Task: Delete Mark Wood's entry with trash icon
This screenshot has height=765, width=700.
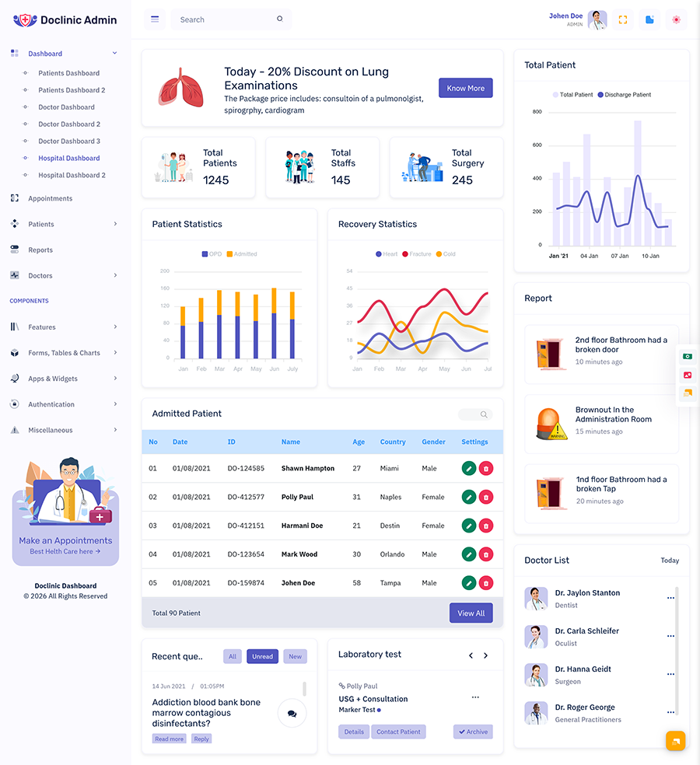Action: (x=485, y=554)
